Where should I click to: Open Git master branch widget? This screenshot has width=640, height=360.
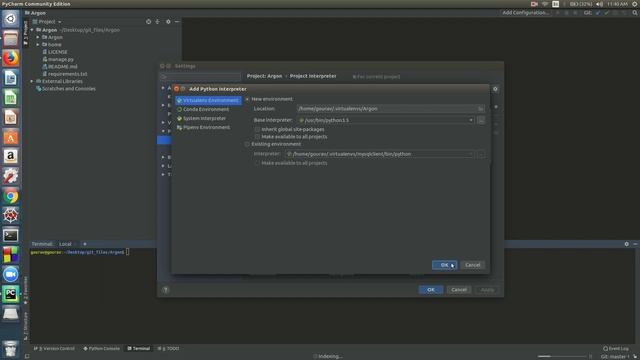pyautogui.click(x=616, y=357)
